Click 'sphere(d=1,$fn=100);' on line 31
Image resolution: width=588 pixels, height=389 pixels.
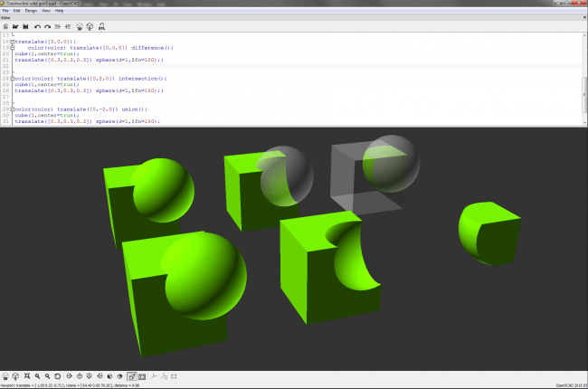(x=128, y=121)
